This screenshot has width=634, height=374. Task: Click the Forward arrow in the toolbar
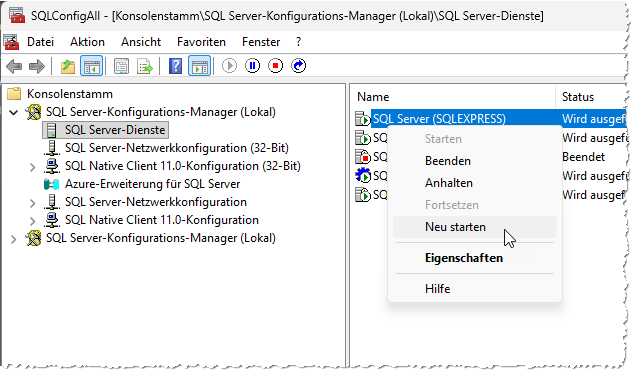click(37, 66)
